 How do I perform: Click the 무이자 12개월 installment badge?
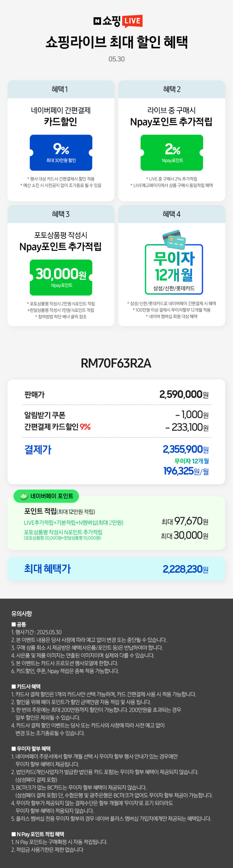pyautogui.click(x=174, y=269)
